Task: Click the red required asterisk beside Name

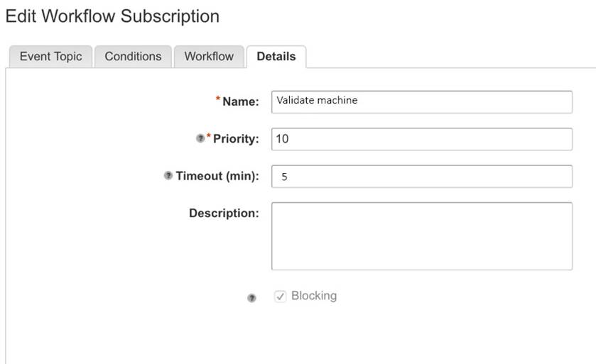Action: (x=218, y=100)
